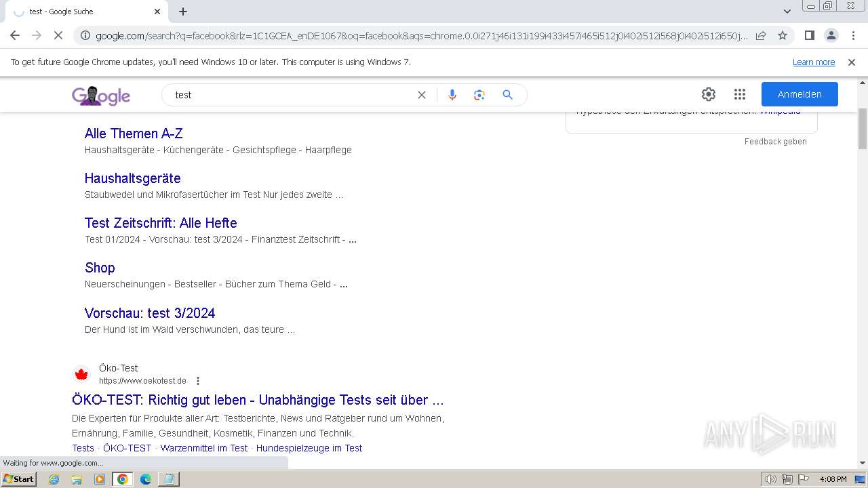Open 'Test Zeitschrift: Alle Hefte' link

161,223
